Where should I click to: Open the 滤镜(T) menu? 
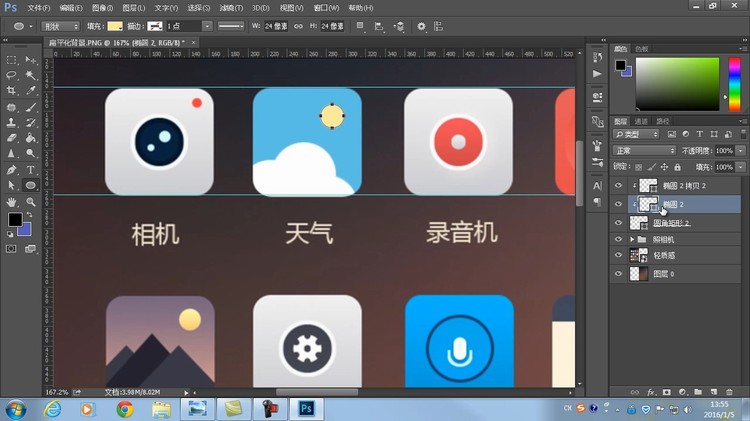point(231,8)
